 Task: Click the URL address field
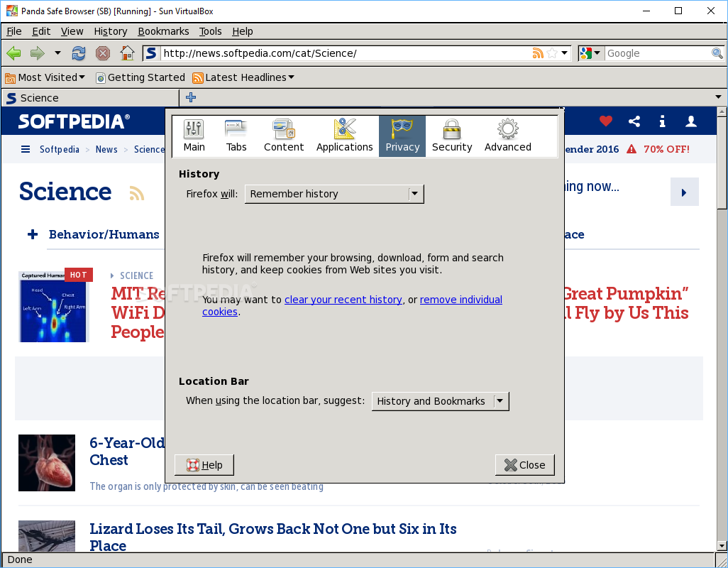[x=346, y=53]
